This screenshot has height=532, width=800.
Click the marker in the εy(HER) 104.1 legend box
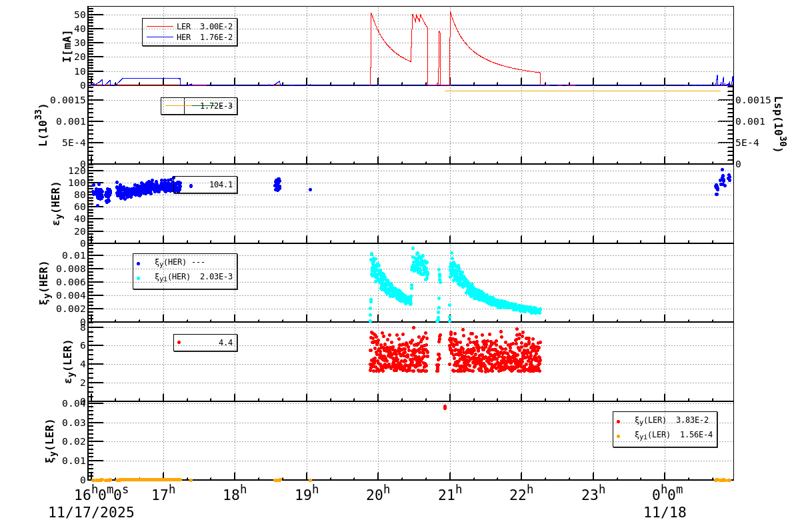191,185
